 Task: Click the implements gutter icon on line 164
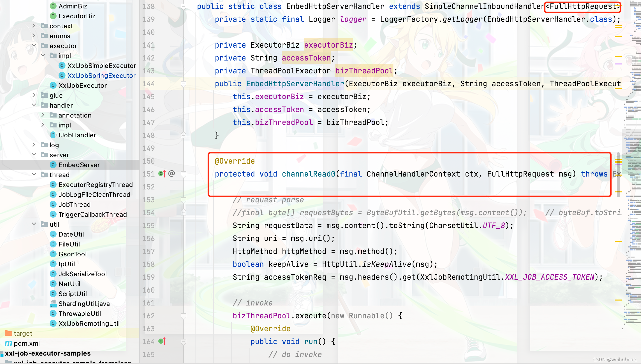[162, 341]
